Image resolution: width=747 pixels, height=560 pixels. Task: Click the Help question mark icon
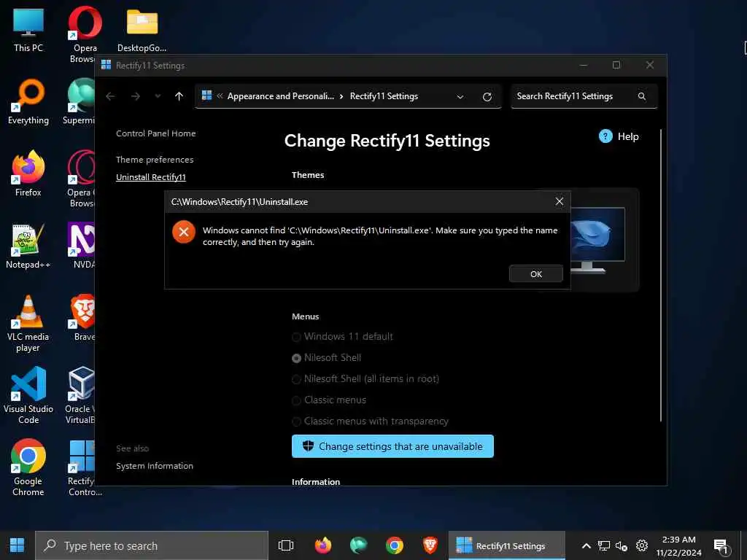click(x=605, y=136)
